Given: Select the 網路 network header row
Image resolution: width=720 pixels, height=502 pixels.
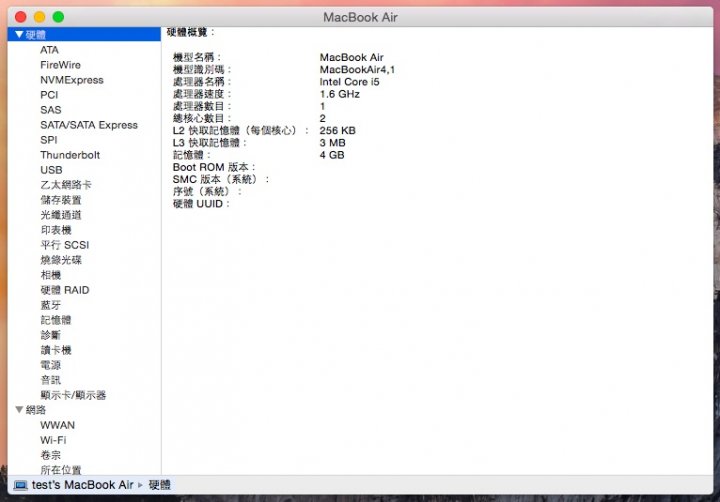Looking at the screenshot, I should 84,410.
